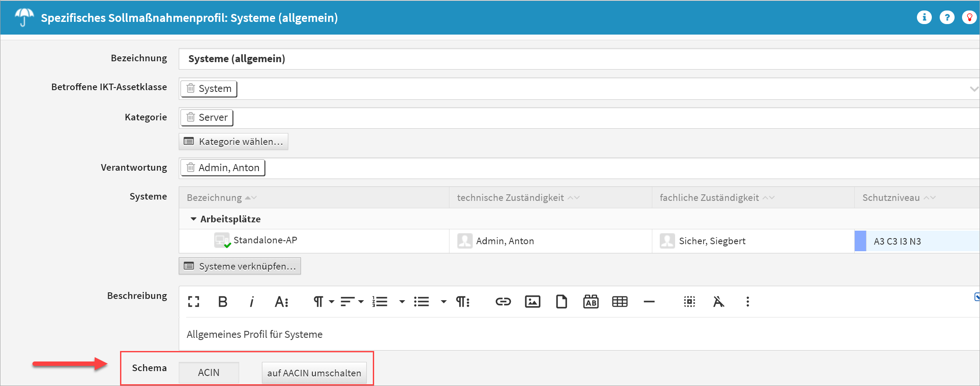Collapse the Arbeitsplätze group
The width and height of the screenshot is (980, 386).
(193, 219)
